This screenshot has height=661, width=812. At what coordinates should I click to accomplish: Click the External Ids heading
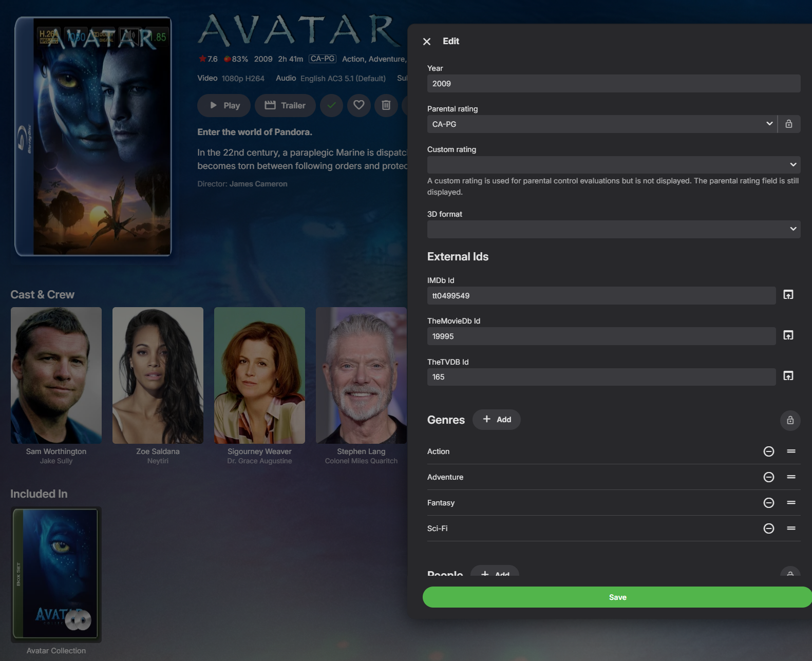point(458,257)
